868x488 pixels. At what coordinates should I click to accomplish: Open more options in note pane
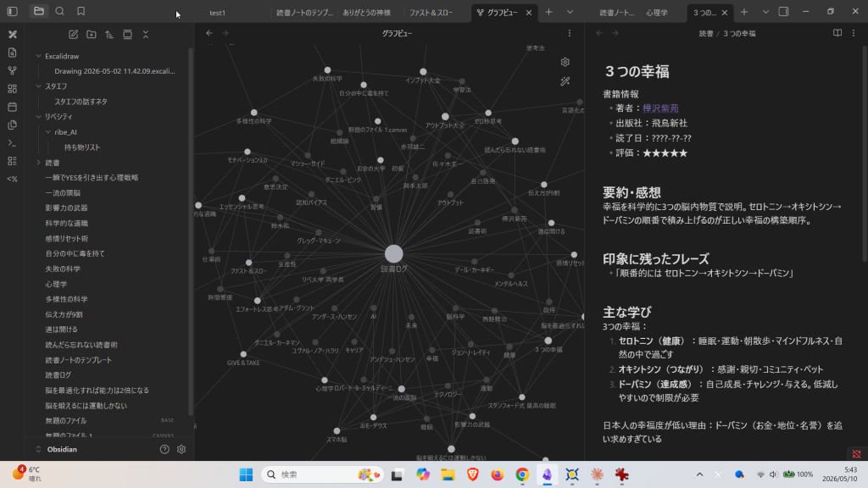tap(854, 33)
